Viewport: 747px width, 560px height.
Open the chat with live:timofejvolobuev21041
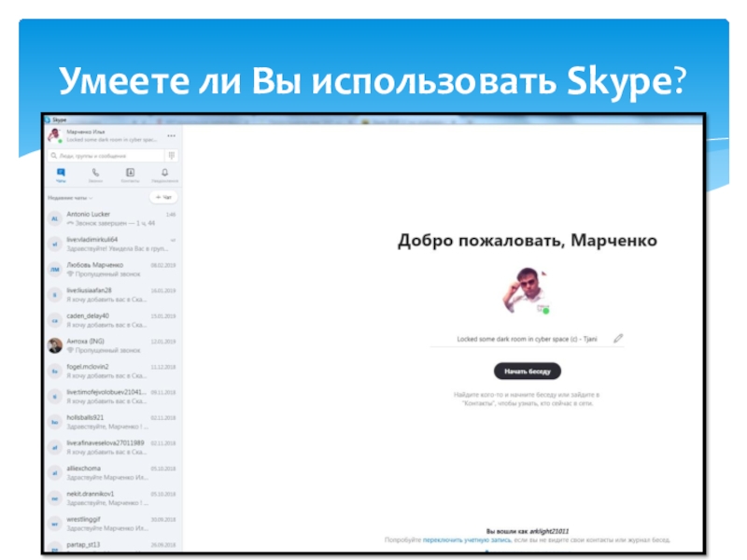[113, 397]
